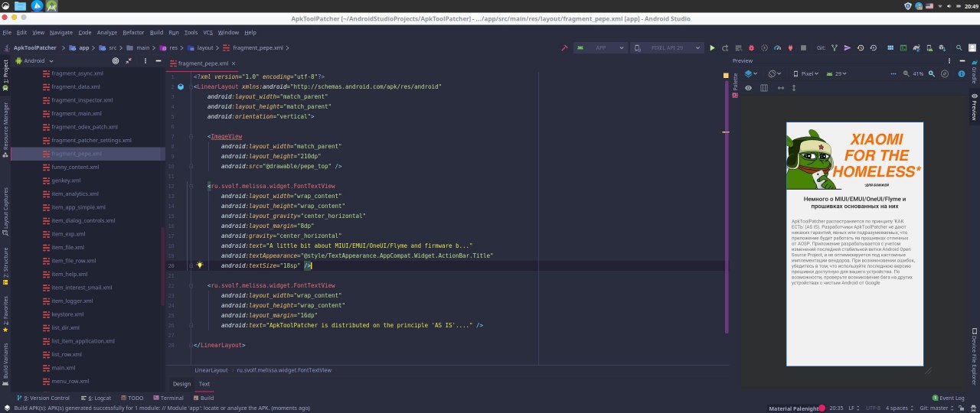Screen dimensions: 980x413
Task: Open the run configuration APP dropdown
Action: click(600, 47)
